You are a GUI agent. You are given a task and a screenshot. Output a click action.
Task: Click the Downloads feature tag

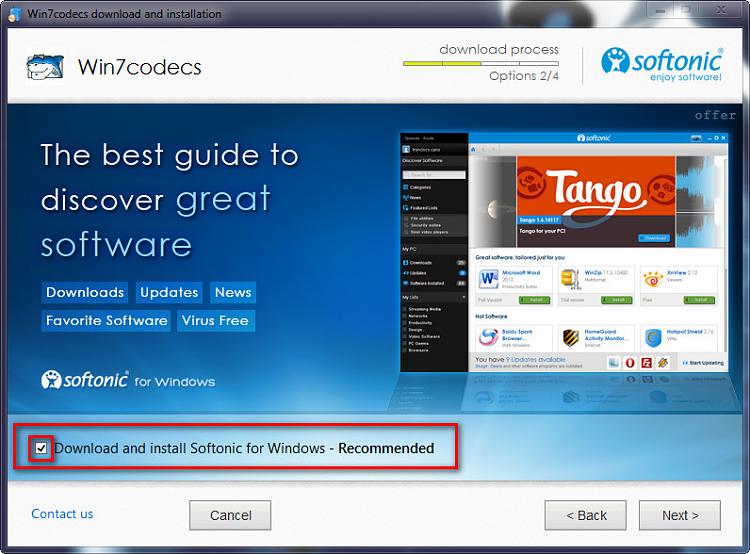(85, 292)
